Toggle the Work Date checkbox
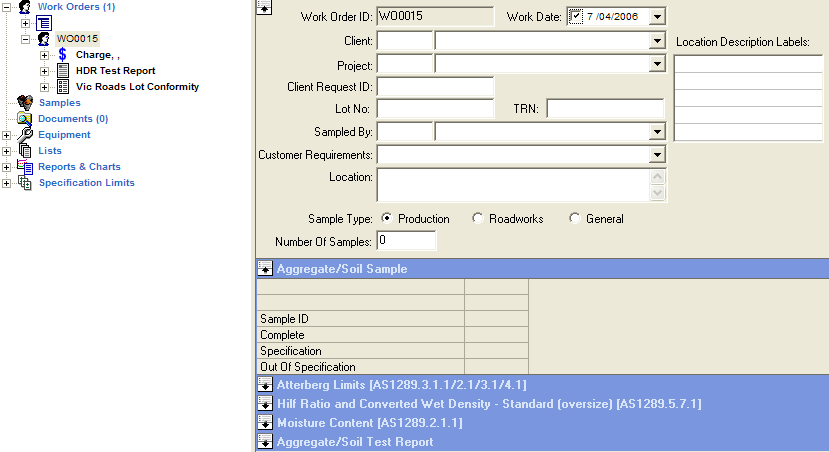Screen dimensions: 829x452 point(575,16)
